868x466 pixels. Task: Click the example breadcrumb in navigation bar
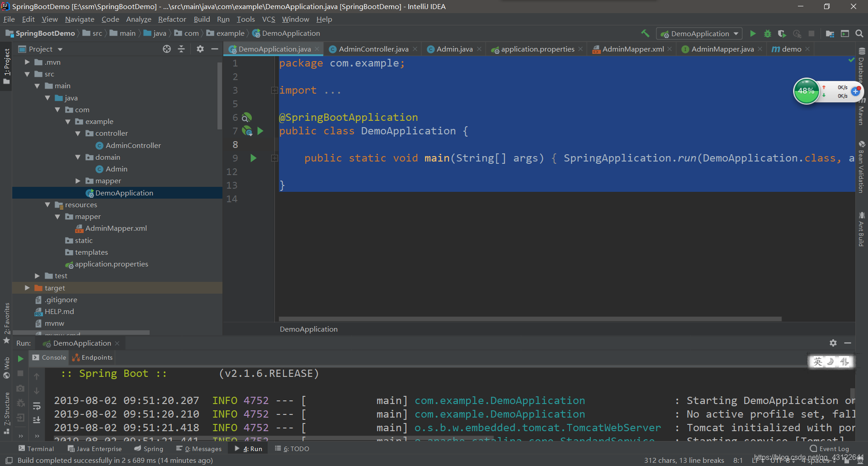(225, 33)
